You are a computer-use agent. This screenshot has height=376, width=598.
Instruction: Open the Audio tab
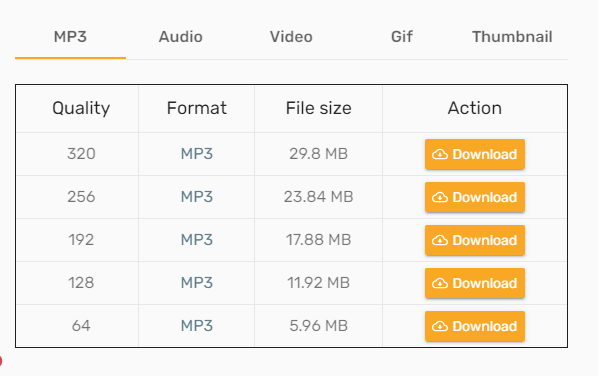pyautogui.click(x=181, y=37)
